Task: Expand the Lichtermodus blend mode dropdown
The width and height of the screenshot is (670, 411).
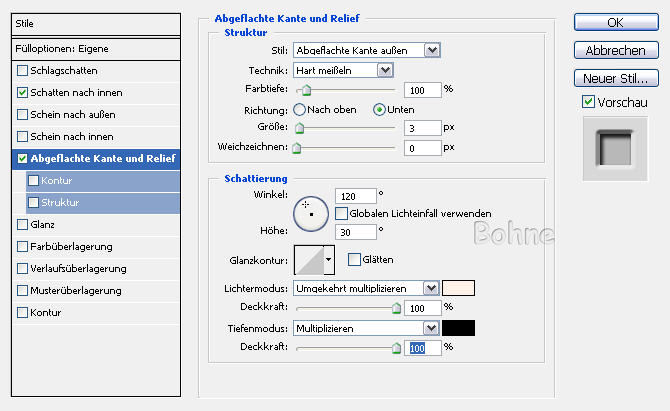Action: click(x=431, y=288)
